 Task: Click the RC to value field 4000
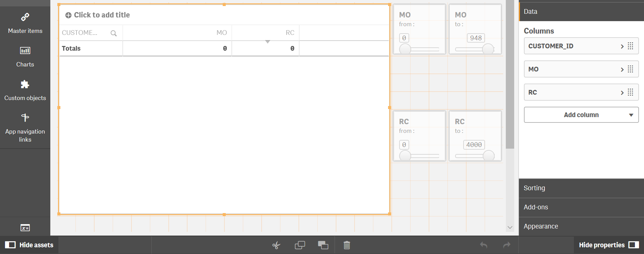coord(474,145)
